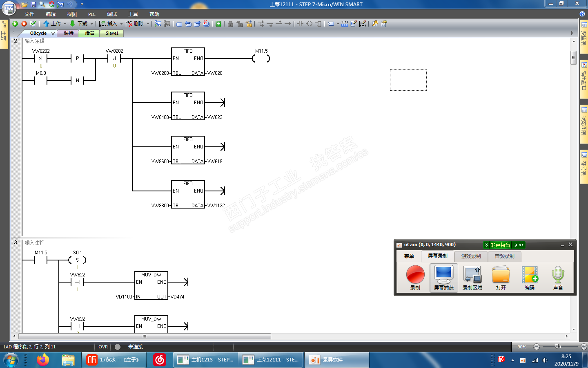The width and height of the screenshot is (588, 368).
Task: Click the VW622 compare contact above MOV_DW VD474
Action: pos(78,282)
